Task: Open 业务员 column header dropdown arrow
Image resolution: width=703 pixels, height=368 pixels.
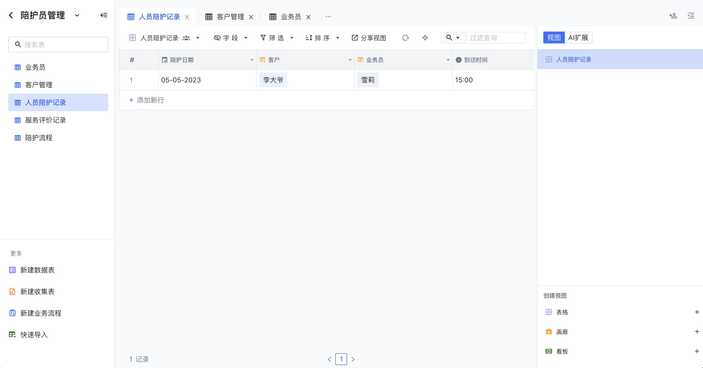Action: pos(448,60)
